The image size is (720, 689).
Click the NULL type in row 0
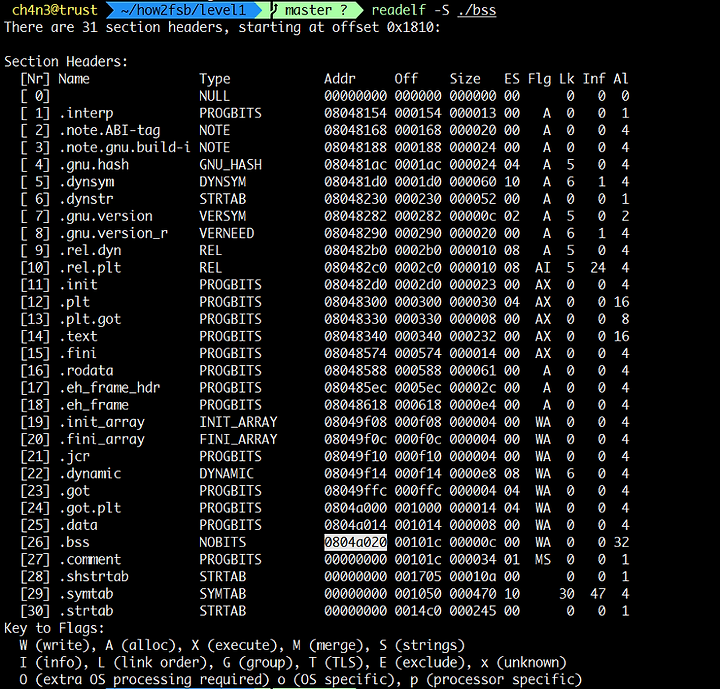pos(215,96)
